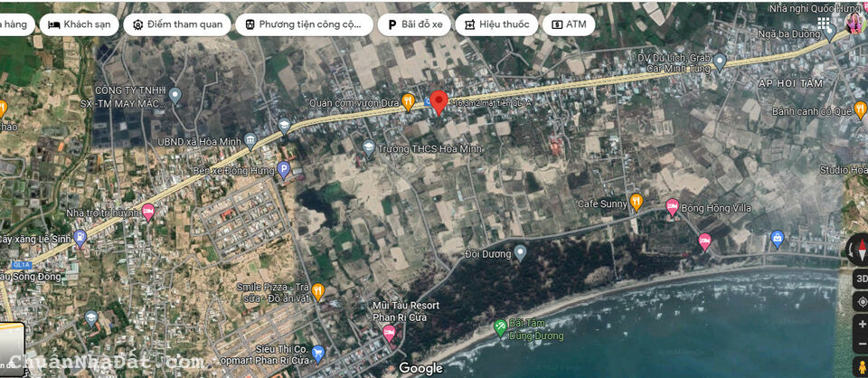Filter map by Hiệu thuốc
This screenshot has width=868, height=378.
pos(496,24)
